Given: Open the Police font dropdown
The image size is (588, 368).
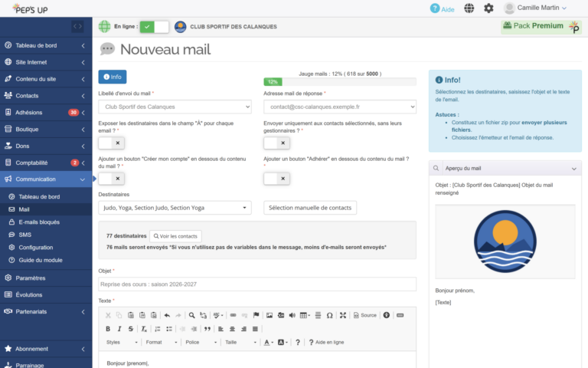Looking at the screenshot, I should (x=201, y=342).
